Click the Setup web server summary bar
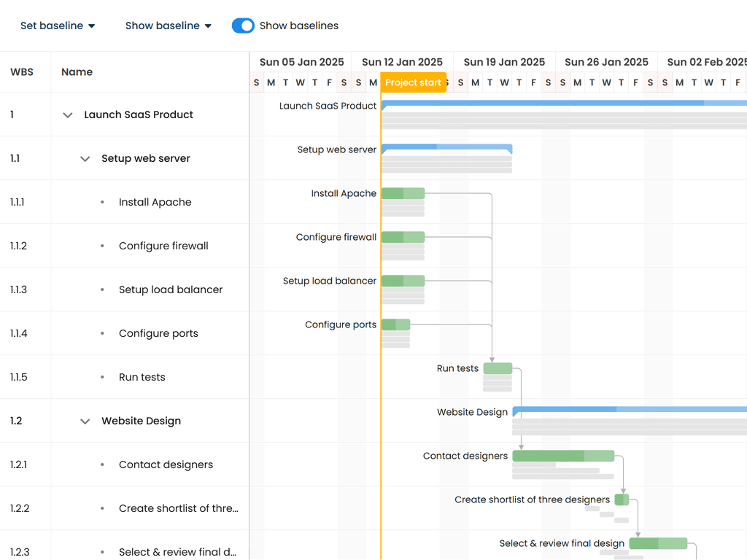747x560 pixels. click(446, 148)
